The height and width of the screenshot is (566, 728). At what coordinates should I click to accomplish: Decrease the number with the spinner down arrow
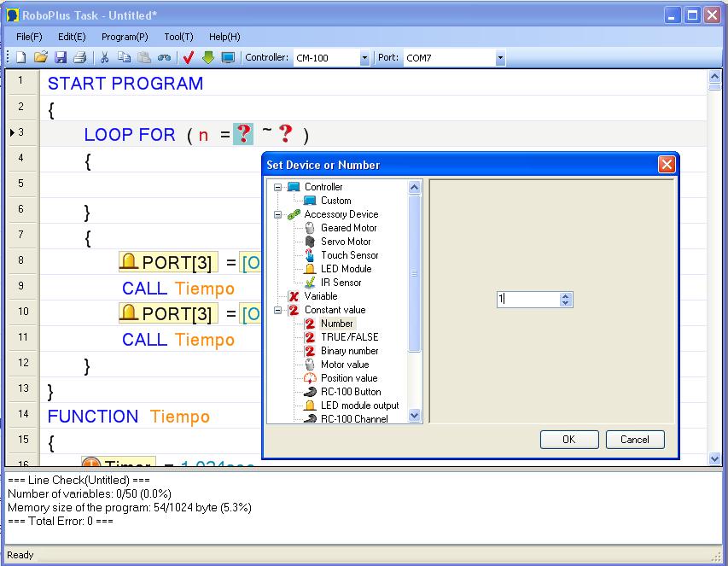pyautogui.click(x=565, y=303)
